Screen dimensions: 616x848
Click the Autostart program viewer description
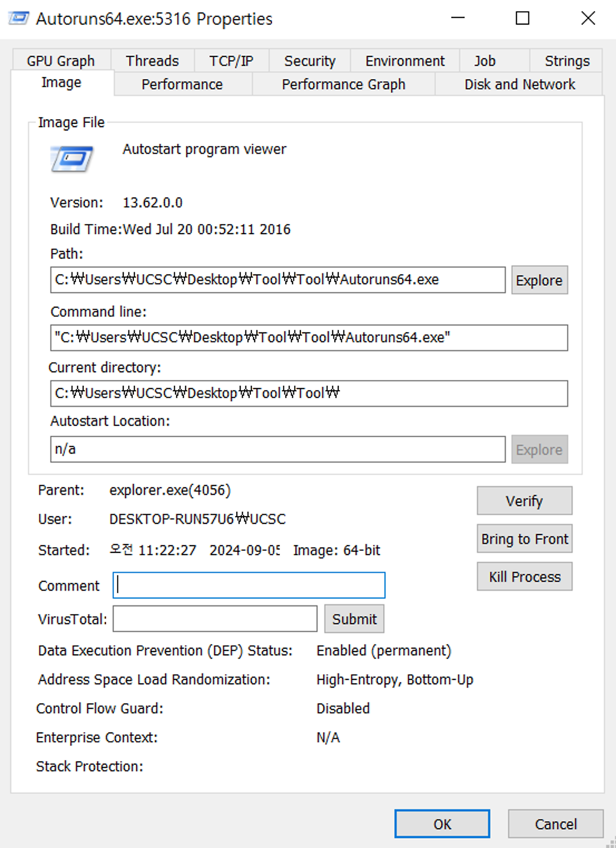click(x=205, y=149)
